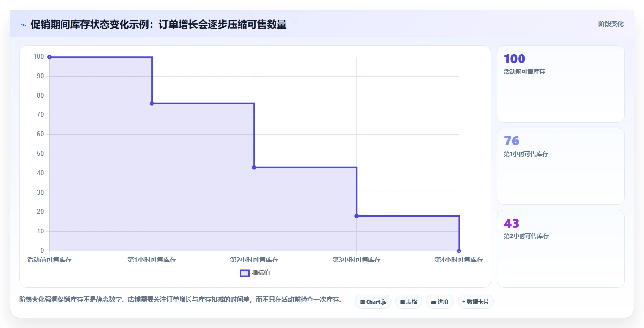
Task: Click the data point at 活动前可售库存
Action: [49, 57]
